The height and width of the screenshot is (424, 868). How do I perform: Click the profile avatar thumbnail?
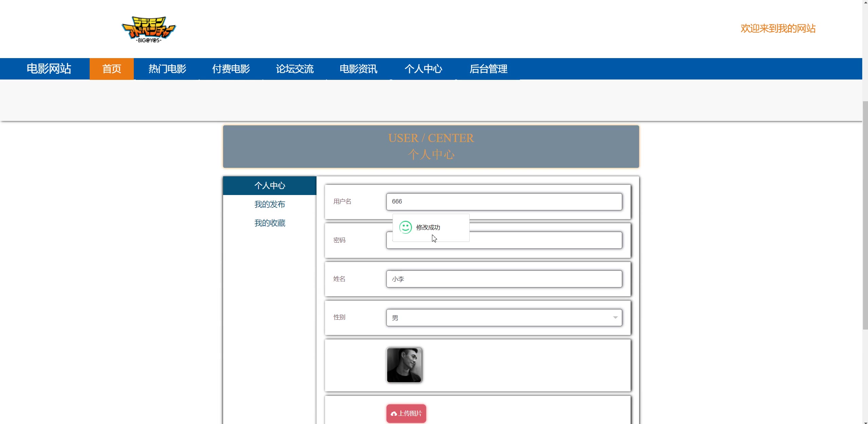[x=404, y=365]
